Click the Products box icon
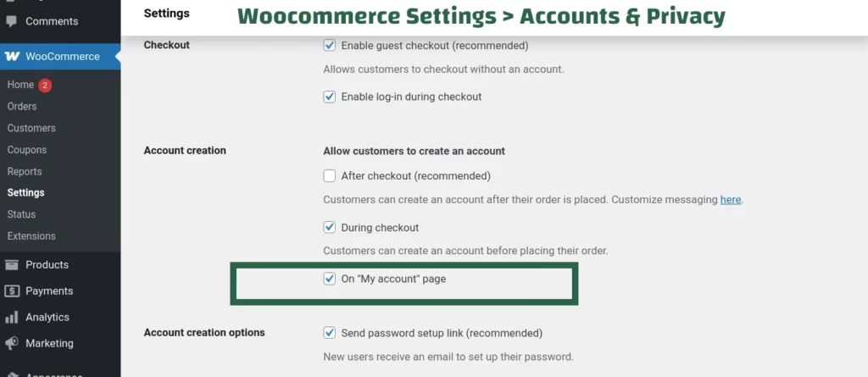This screenshot has width=868, height=377. click(12, 264)
